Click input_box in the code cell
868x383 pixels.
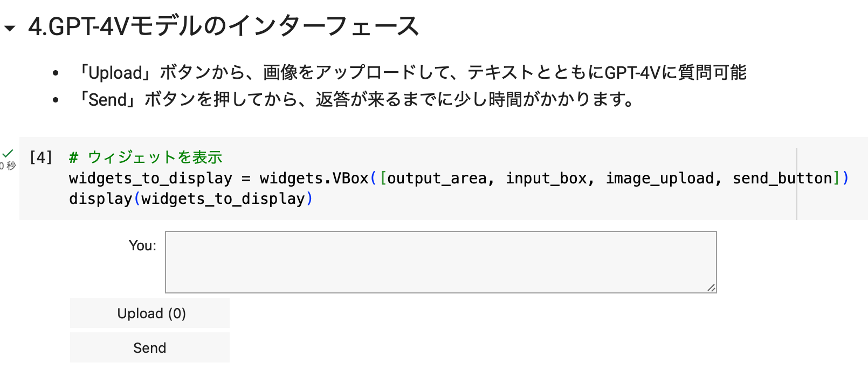[x=546, y=179]
